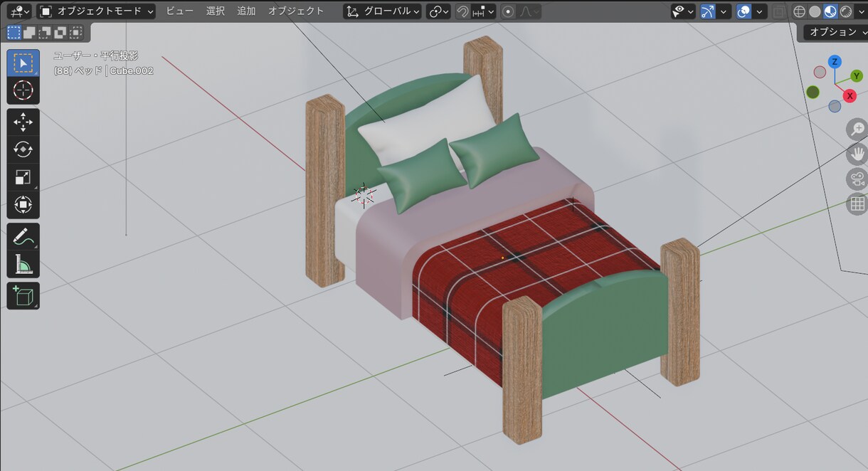Open the snapping options dropdown
Screen dimensions: 868x471
(484, 11)
